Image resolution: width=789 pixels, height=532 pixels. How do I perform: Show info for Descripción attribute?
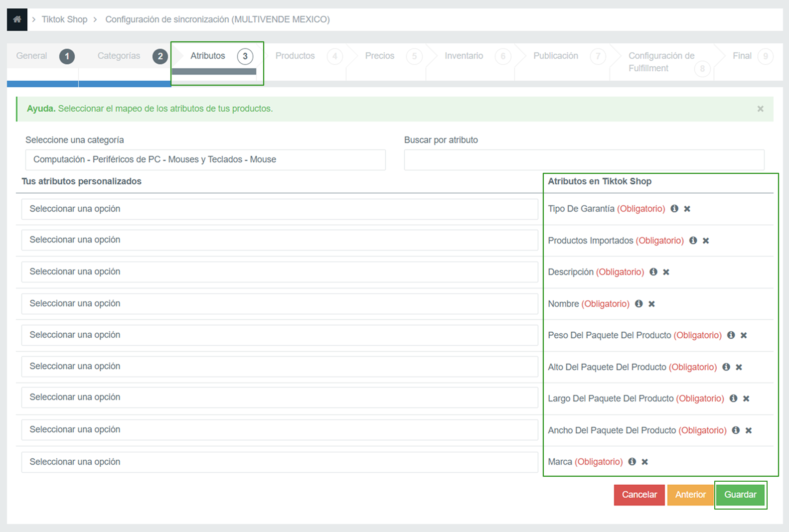point(653,272)
